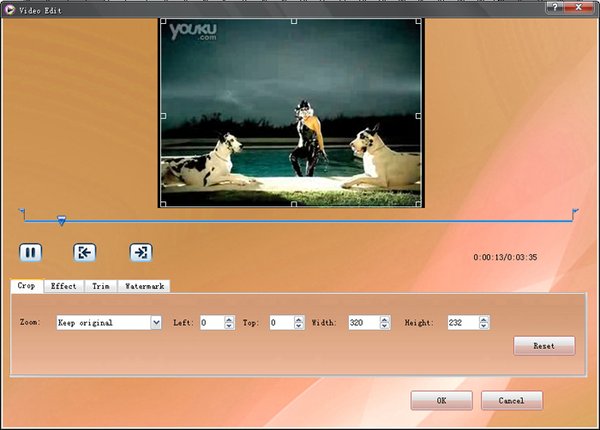
Task: Set the trim end point button
Action: click(x=141, y=252)
